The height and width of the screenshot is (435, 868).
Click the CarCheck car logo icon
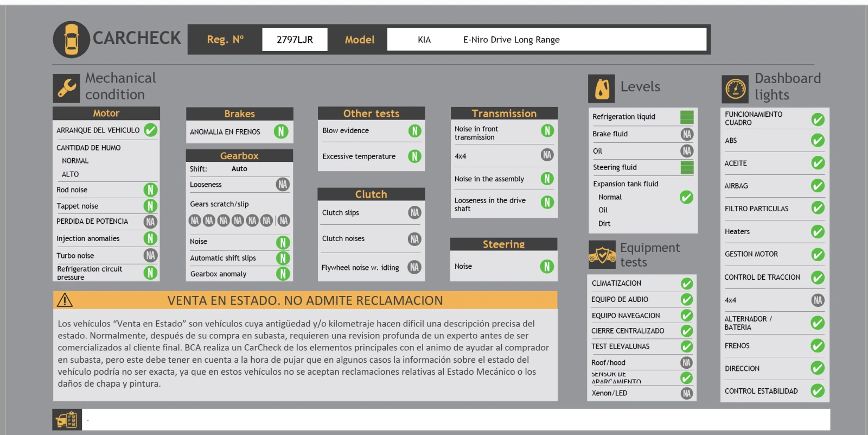[x=71, y=40]
